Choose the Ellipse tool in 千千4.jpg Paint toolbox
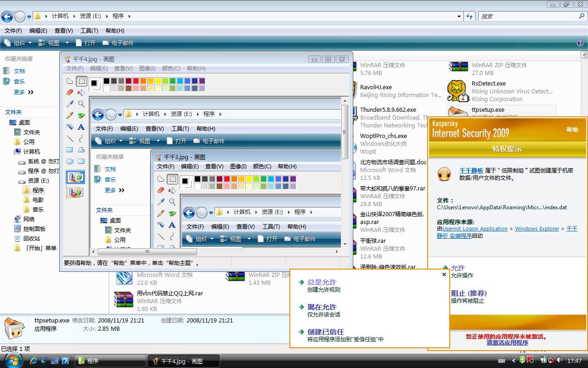Image resolution: width=588 pixels, height=368 pixels. coord(70,161)
